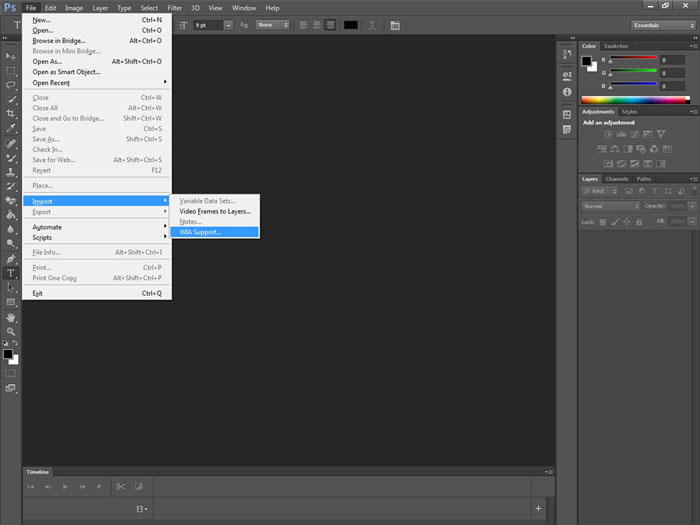Select the Rectangular Marquee tool

click(11, 71)
